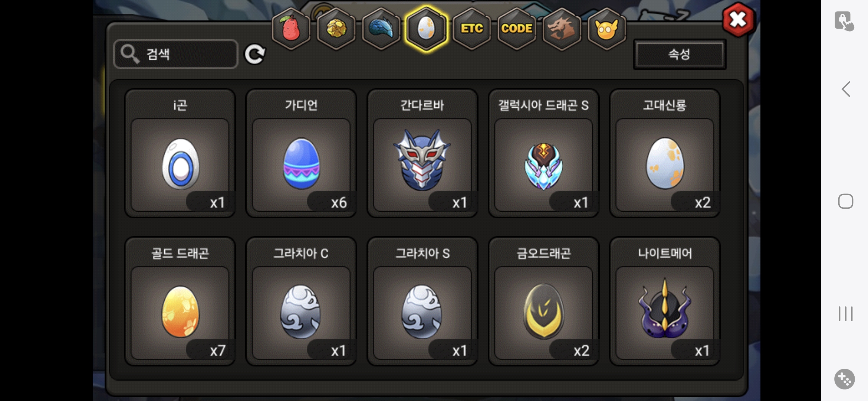Open the blue dragon head category tab
This screenshot has width=868, height=401.
point(381,29)
